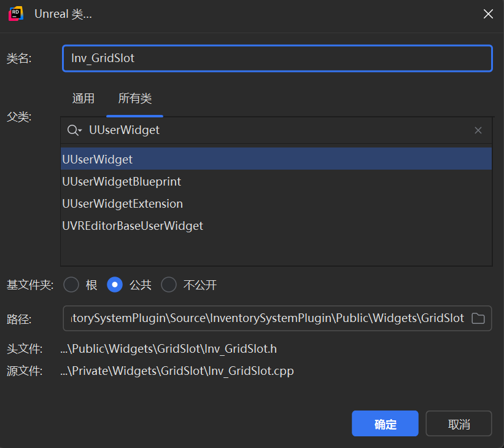
Task: Select UVREditorBaseUserWidget in the list
Action: coord(276,226)
